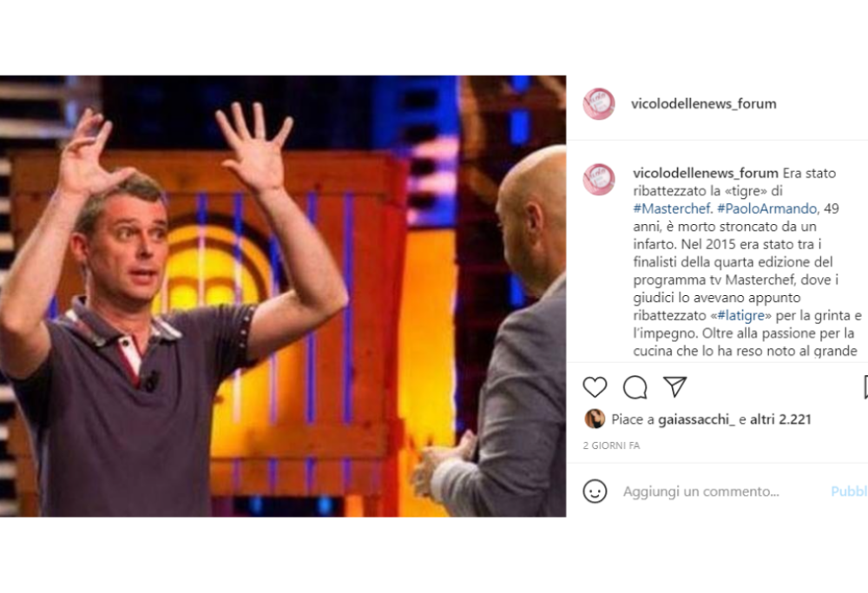
Task: Open the #PaoloArmando hashtag
Action: (767, 208)
